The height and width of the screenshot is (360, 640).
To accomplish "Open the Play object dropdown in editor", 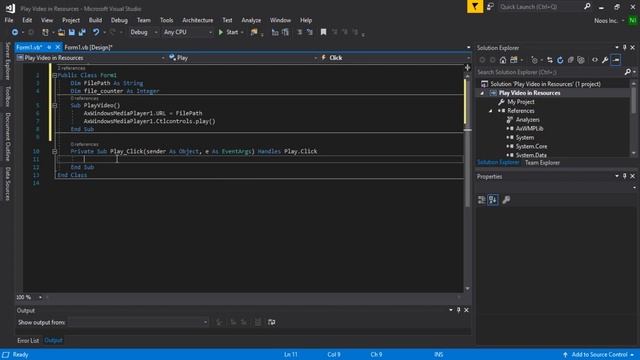I will point(243,58).
